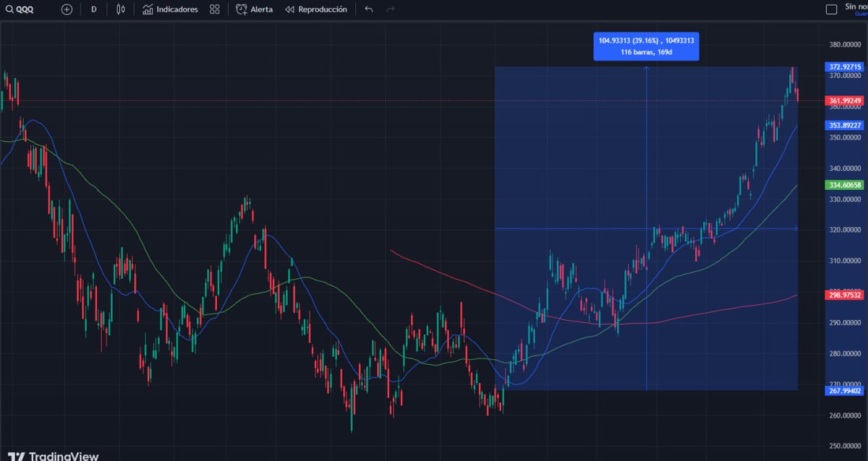
Task: Expand the layout name Sin nombre menu
Action: pos(852,8)
